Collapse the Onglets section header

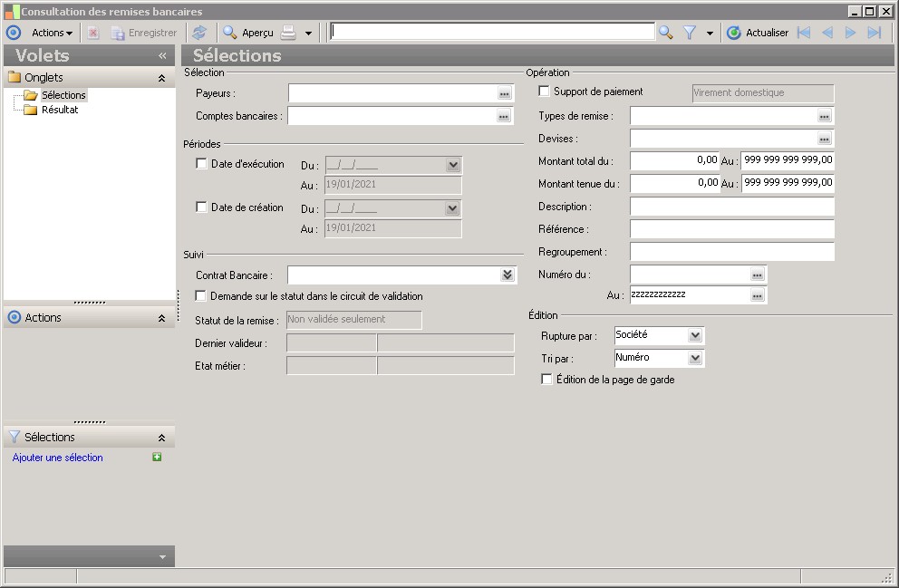[x=161, y=78]
